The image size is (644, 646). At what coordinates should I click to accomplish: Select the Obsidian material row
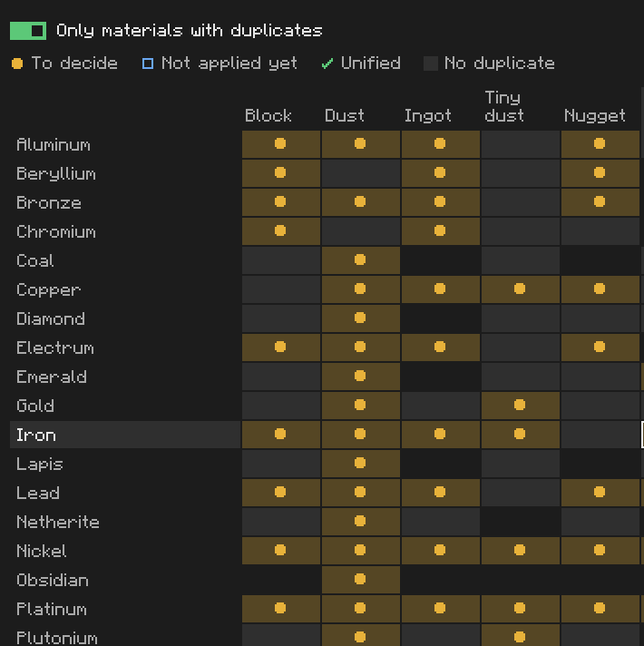(125, 580)
